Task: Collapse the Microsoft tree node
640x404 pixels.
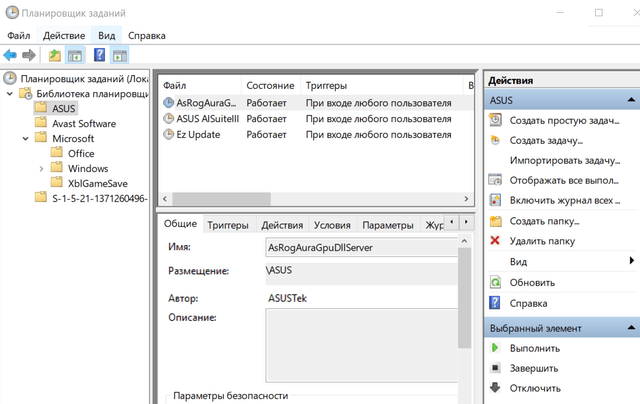Action: pos(25,139)
